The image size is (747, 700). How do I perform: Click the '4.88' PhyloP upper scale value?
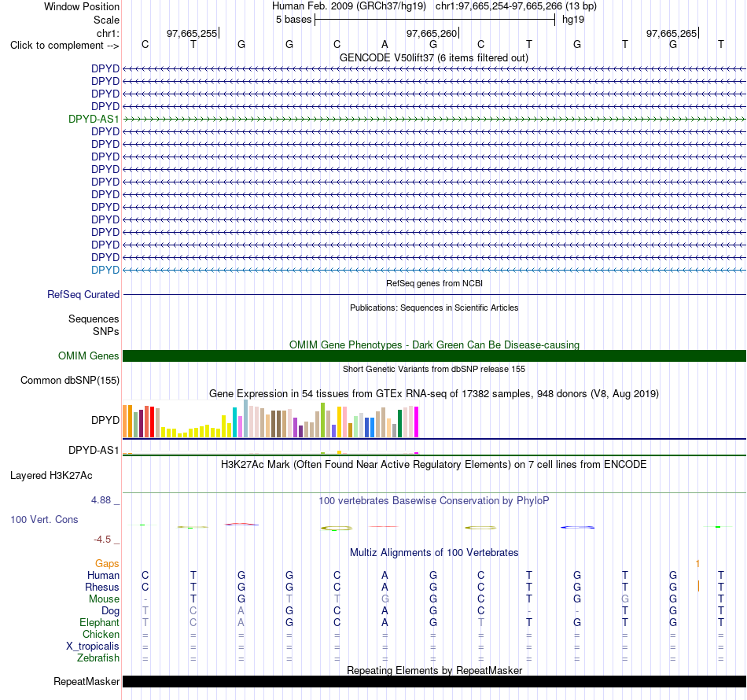(101, 500)
